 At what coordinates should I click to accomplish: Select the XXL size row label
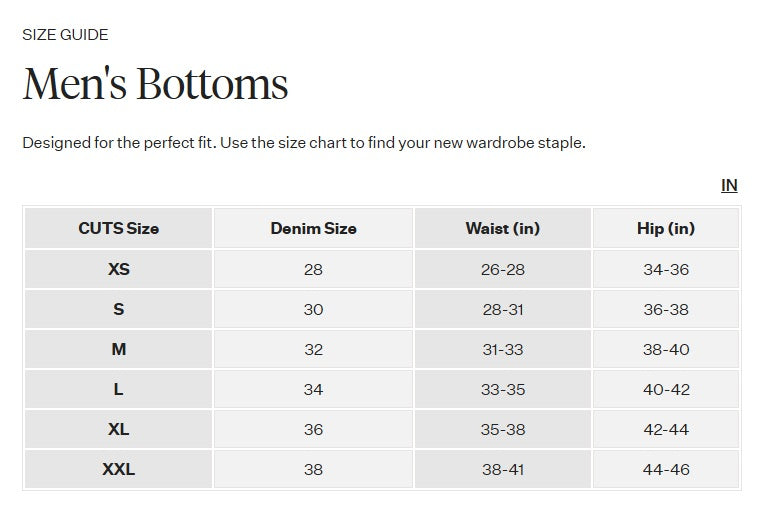coord(118,469)
